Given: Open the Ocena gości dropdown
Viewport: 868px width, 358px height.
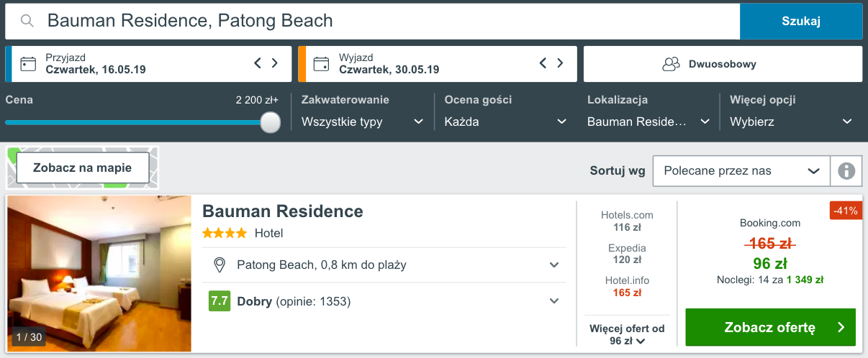Looking at the screenshot, I should click(x=506, y=121).
